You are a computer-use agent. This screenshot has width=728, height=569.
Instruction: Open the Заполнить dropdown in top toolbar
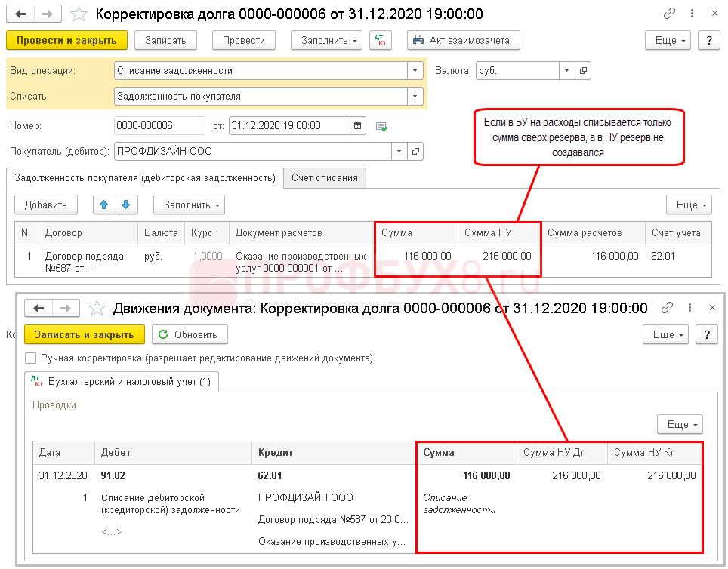click(x=327, y=40)
